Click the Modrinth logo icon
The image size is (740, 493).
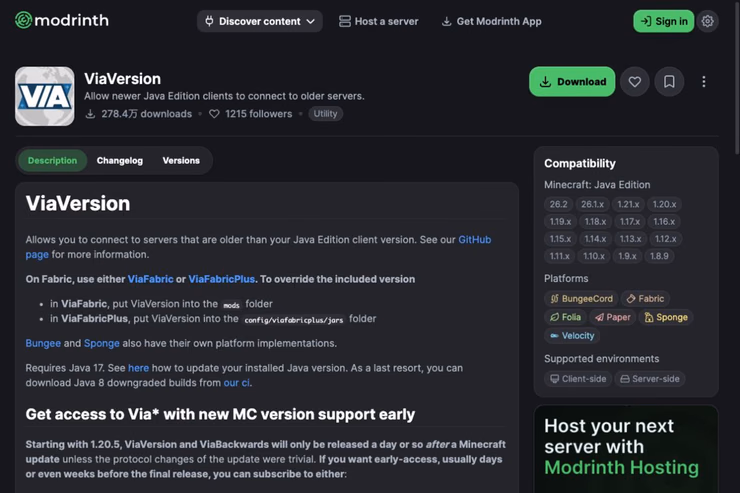click(x=24, y=20)
